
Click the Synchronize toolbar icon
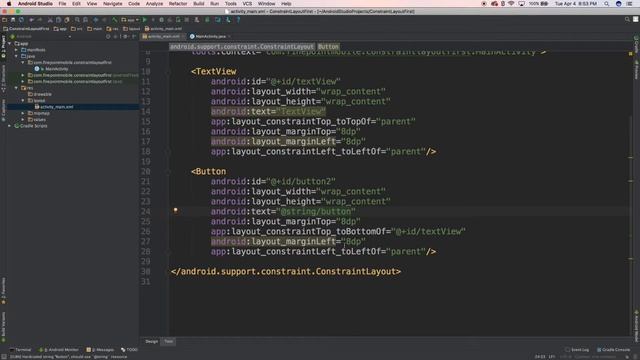click(x=21, y=20)
